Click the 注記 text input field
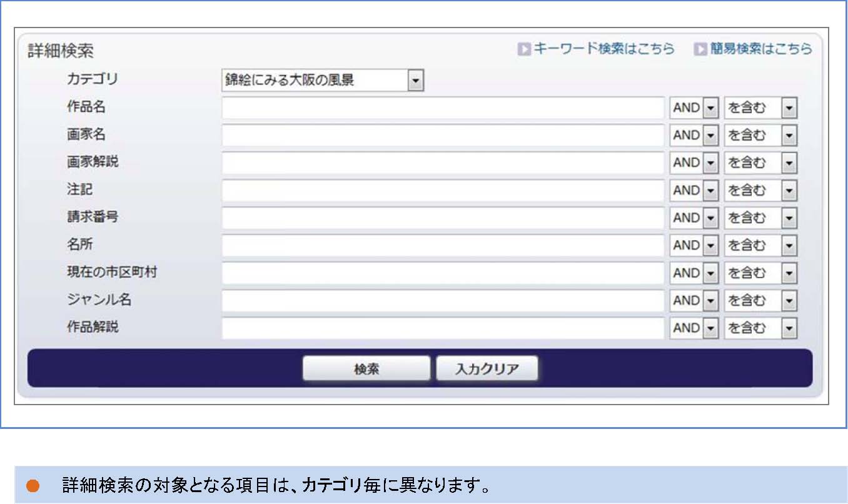The height and width of the screenshot is (504, 848). pyautogui.click(x=443, y=190)
